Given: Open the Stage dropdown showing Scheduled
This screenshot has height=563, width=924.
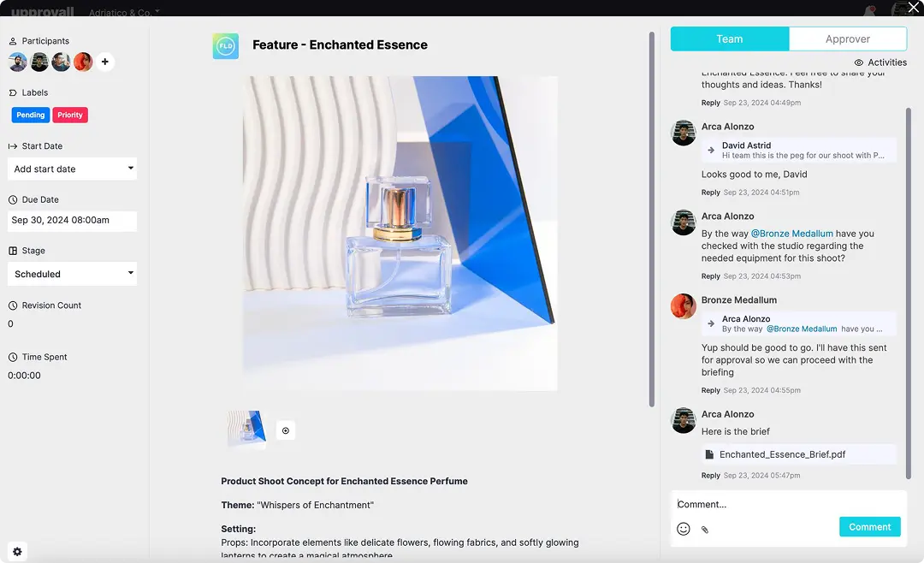Looking at the screenshot, I should tap(72, 274).
